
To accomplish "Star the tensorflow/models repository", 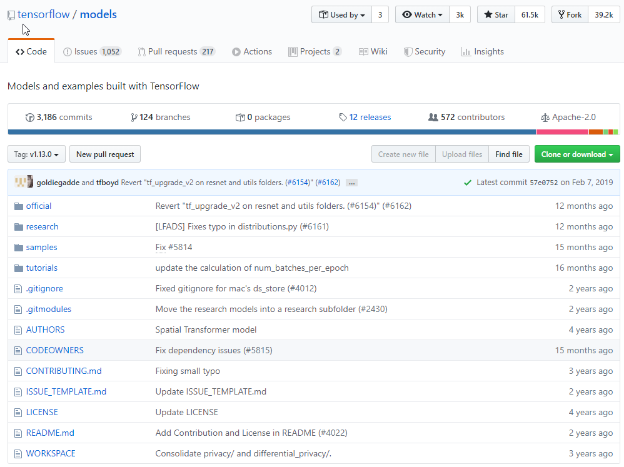I will [x=496, y=15].
